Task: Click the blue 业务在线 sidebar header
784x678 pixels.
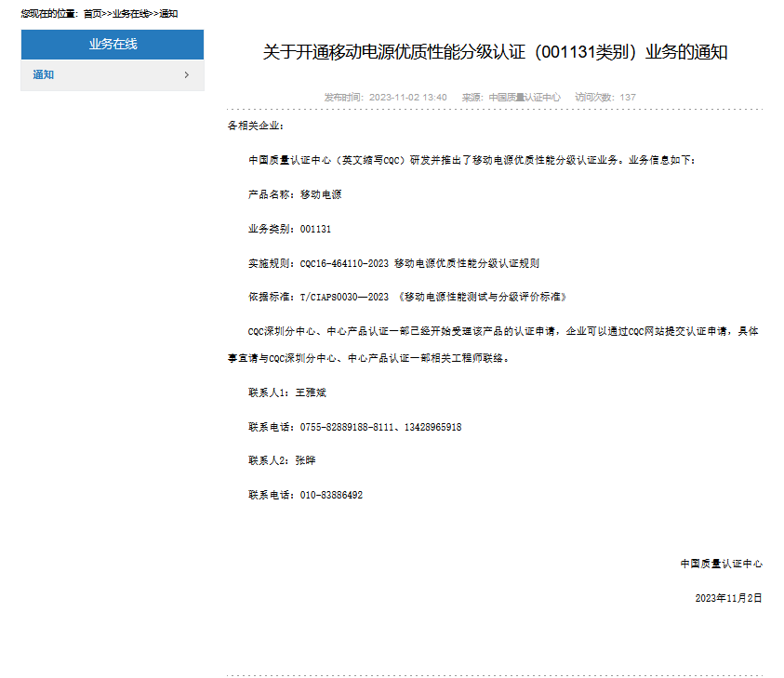Action: (113, 45)
